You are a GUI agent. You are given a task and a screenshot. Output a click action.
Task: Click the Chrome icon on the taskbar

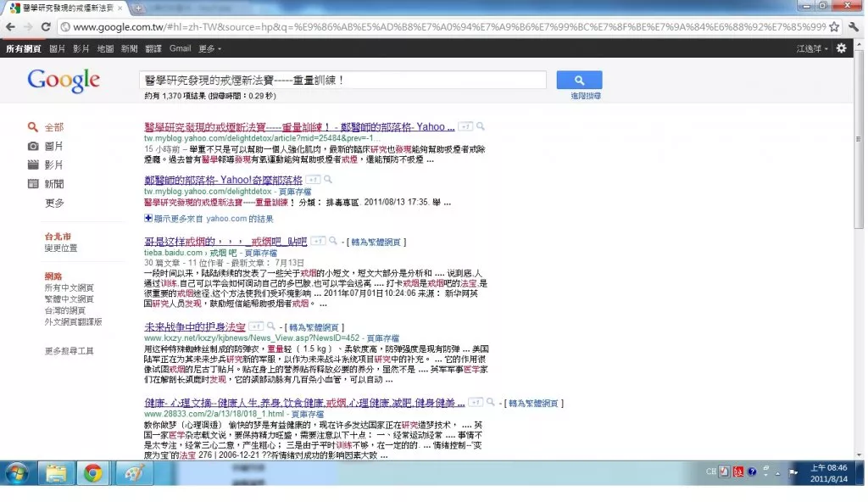pyautogui.click(x=93, y=473)
